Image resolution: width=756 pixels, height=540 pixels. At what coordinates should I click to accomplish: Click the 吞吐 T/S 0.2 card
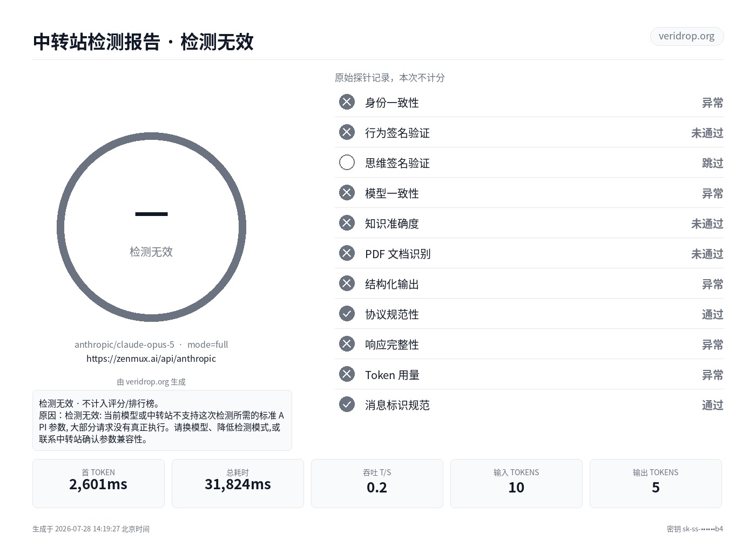[377, 483]
